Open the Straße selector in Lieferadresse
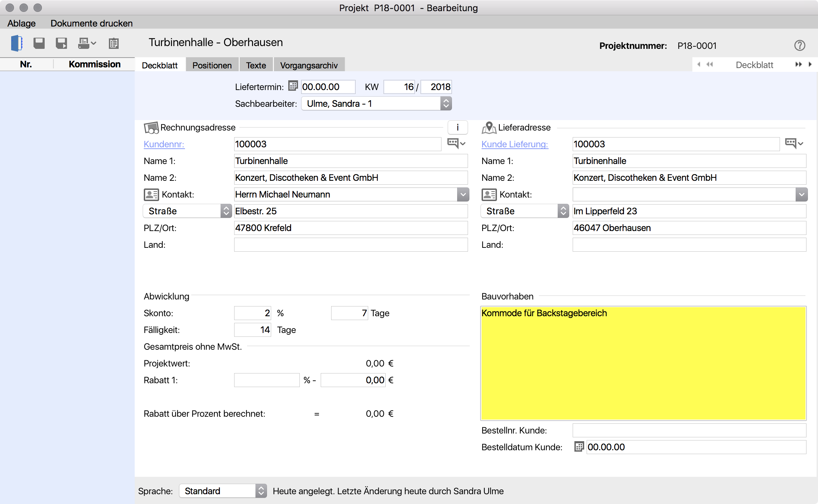This screenshot has height=504, width=818. [x=525, y=211]
